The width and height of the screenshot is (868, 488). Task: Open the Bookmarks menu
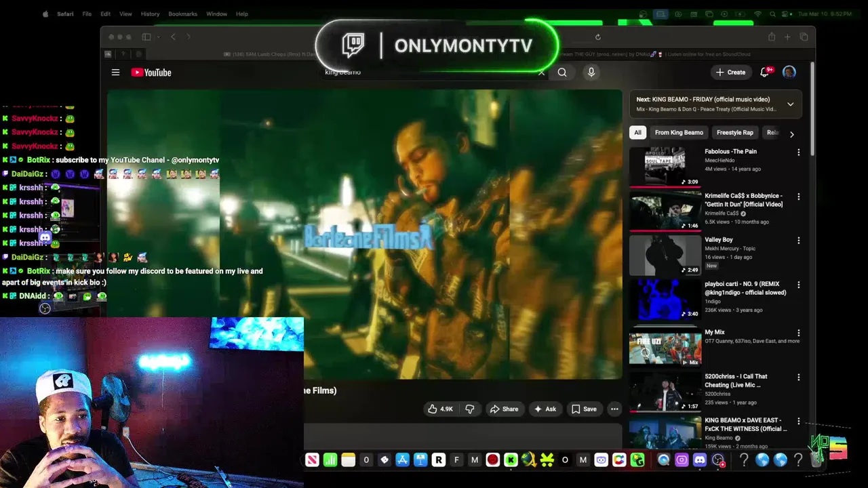click(x=182, y=14)
